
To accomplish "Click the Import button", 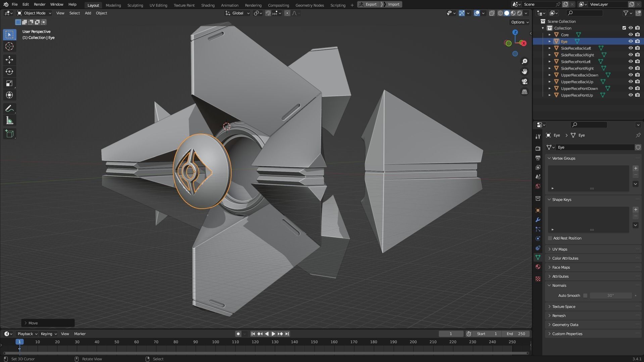I will [391, 4].
